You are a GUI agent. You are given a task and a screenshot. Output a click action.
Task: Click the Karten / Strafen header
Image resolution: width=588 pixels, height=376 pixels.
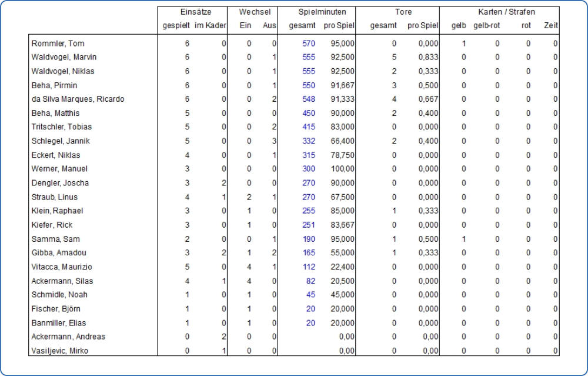pos(506,12)
